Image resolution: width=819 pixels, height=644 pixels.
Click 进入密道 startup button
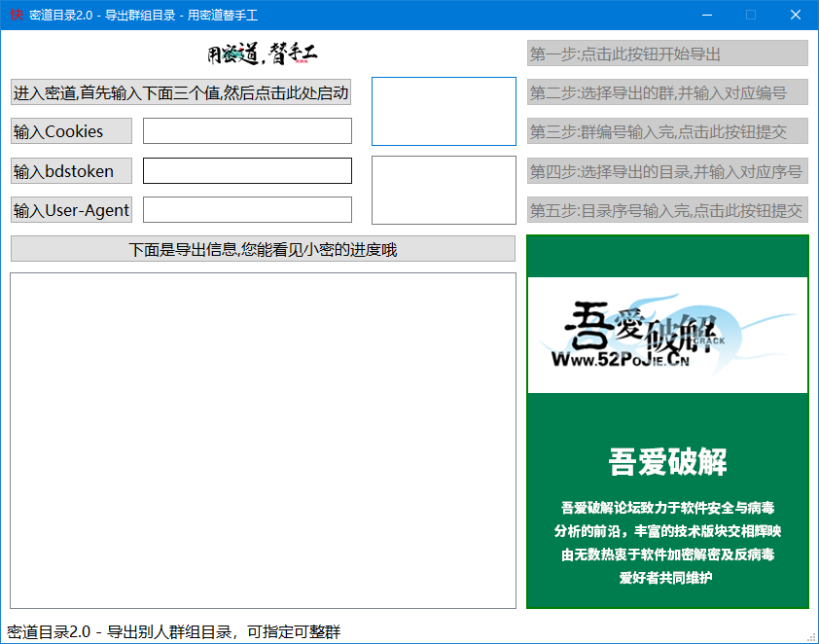pos(181,92)
